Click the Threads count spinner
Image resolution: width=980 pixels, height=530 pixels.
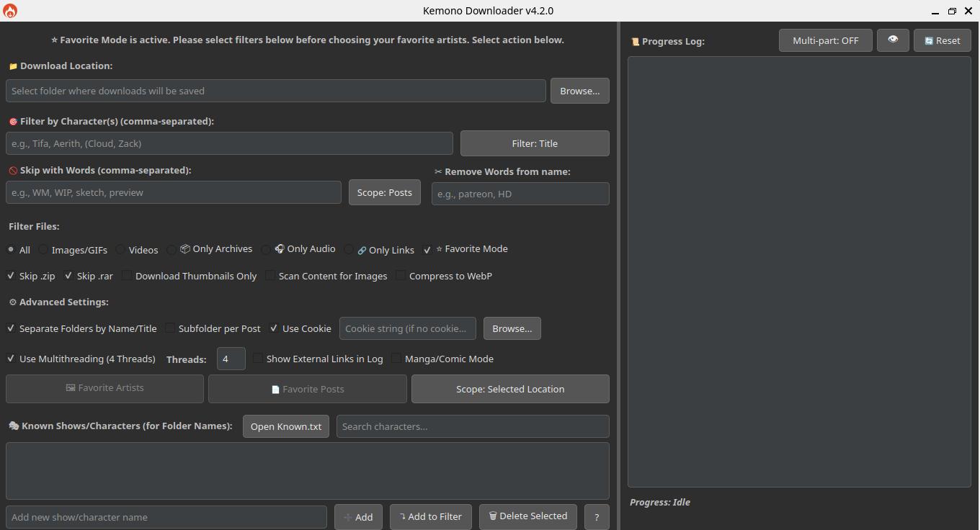[231, 358]
